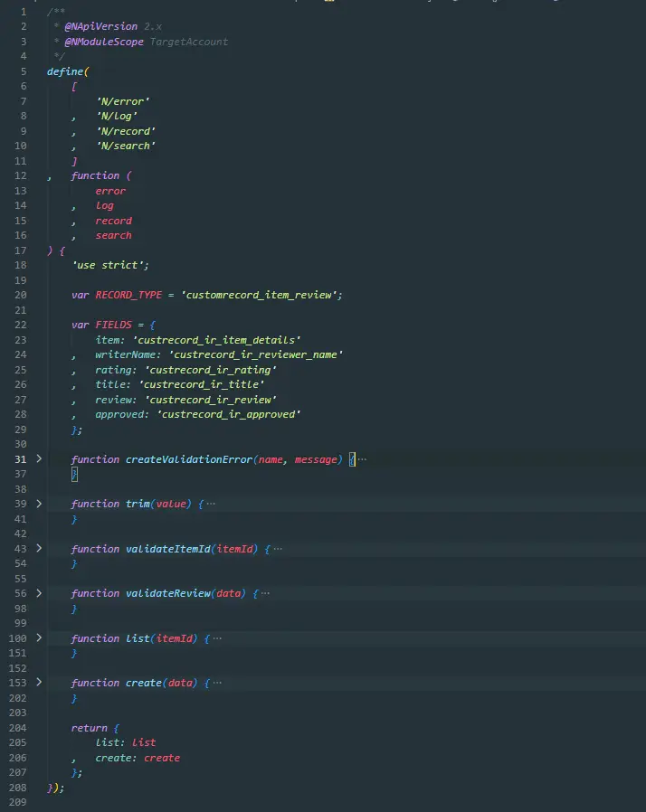
Task: Click the red create value on line 206
Action: [x=162, y=758]
